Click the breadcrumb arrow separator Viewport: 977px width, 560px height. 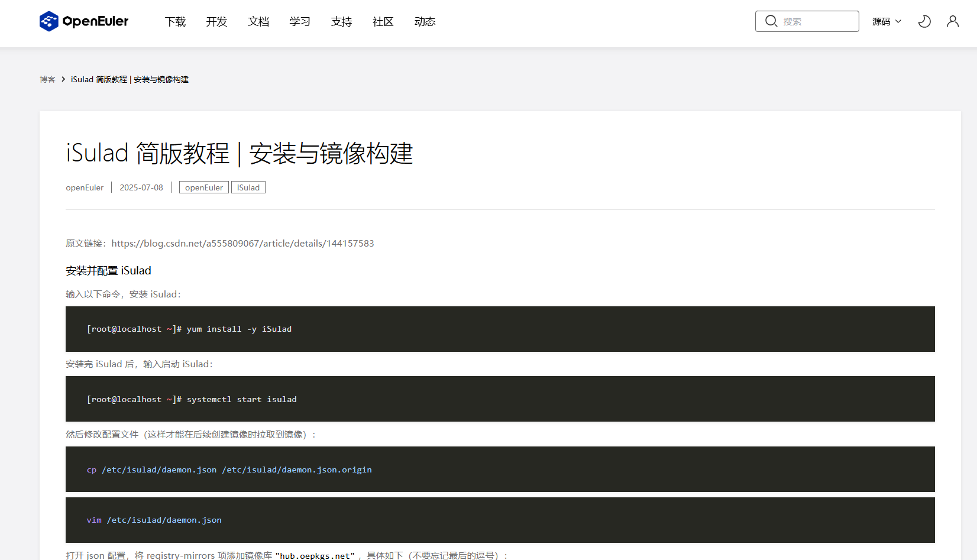63,79
